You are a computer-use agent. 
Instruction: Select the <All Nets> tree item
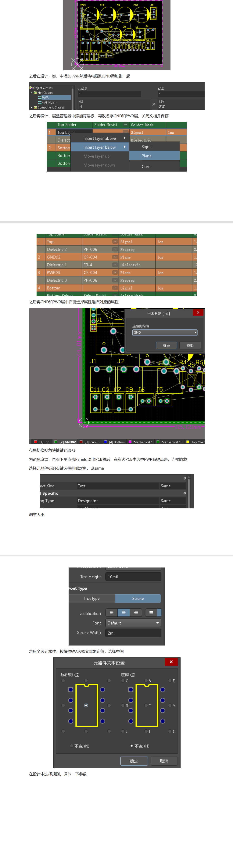(47, 102)
